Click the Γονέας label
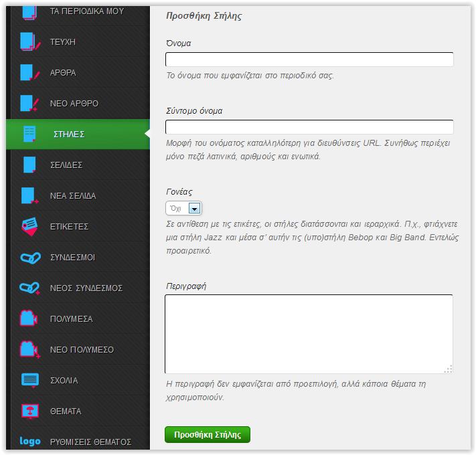This screenshot has height=455, width=476. pyautogui.click(x=179, y=192)
